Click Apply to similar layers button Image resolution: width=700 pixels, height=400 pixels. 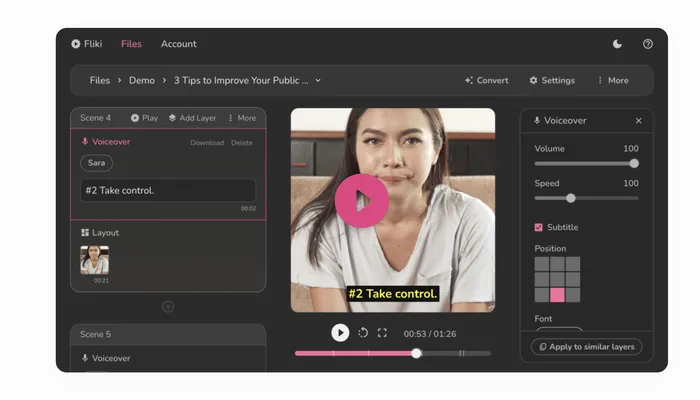[x=587, y=347]
